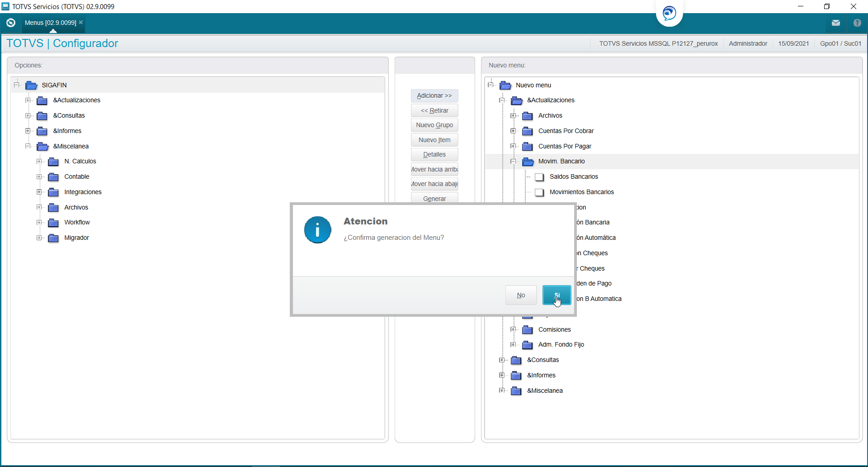Screen dimensions: 868x467
Task: Select &Miscelanea folder icon in Nuevo menu
Action: click(516, 391)
